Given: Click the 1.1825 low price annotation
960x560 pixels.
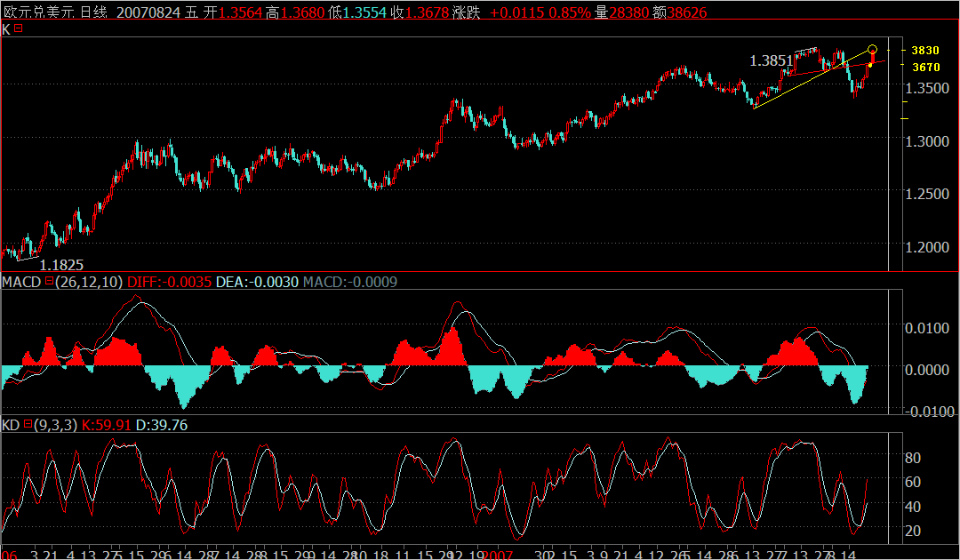Looking at the screenshot, I should tap(61, 265).
